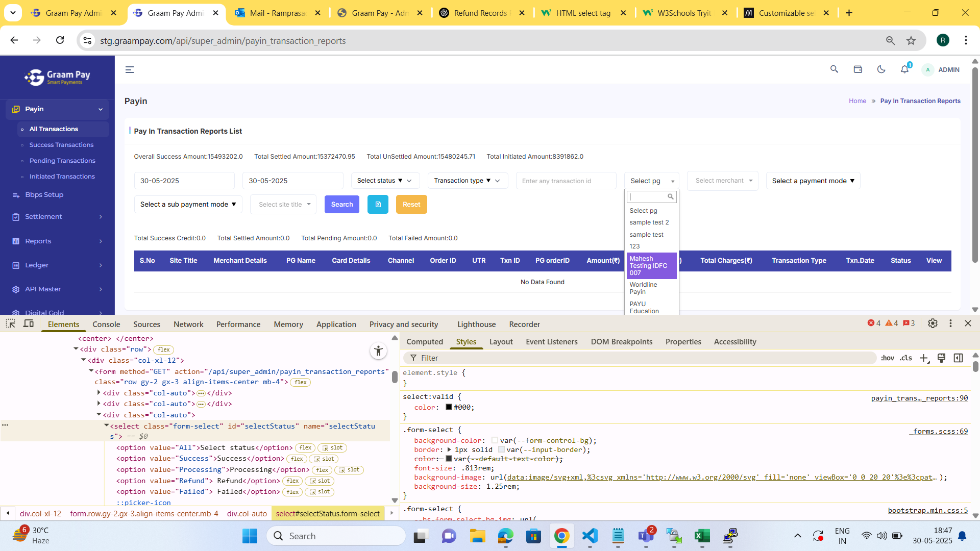Click the transaction id input field
980x551 pixels.
pyautogui.click(x=566, y=181)
